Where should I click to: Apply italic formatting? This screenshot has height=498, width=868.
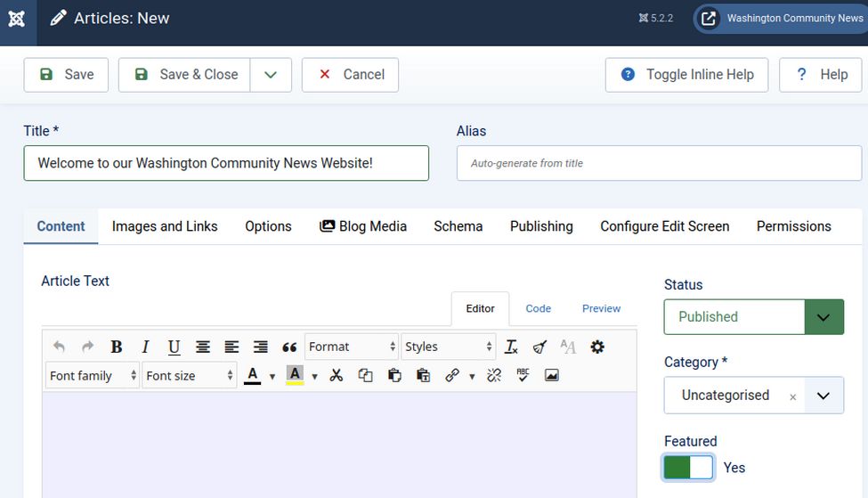145,347
